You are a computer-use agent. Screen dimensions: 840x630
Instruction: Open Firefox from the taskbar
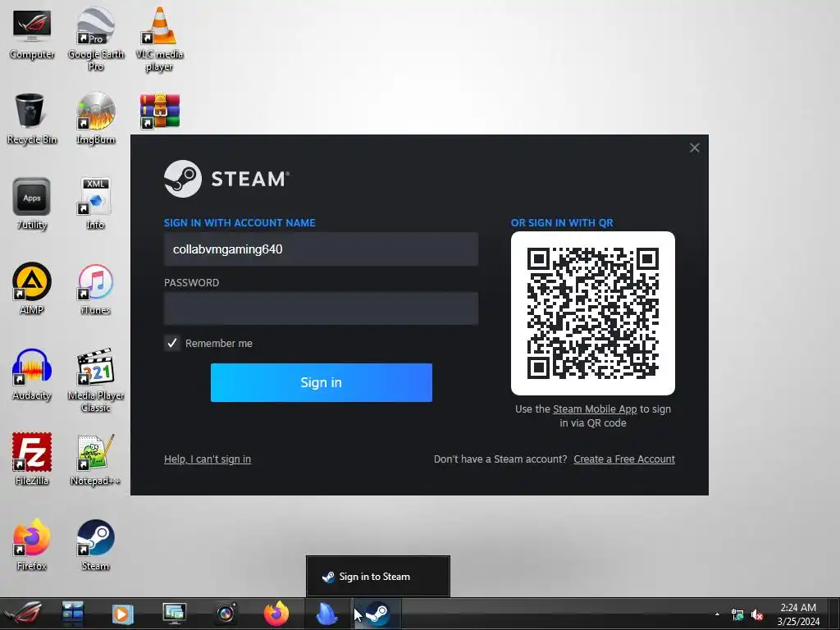(x=276, y=614)
